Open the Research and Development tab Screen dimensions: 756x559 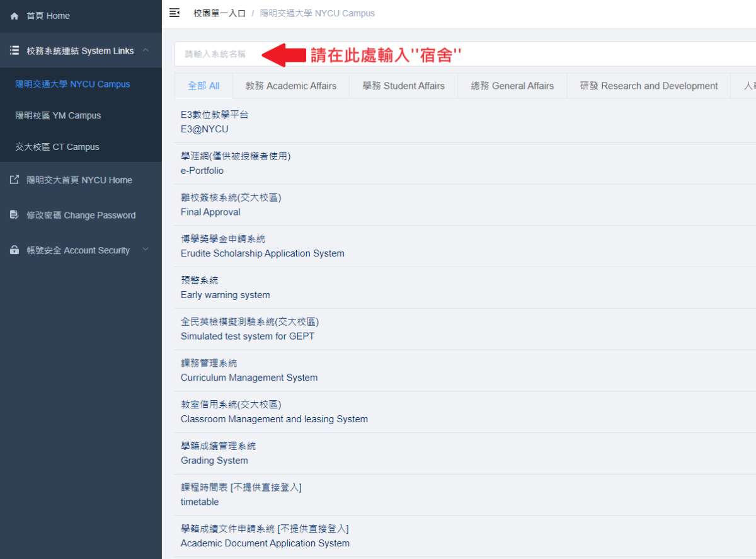coord(648,86)
